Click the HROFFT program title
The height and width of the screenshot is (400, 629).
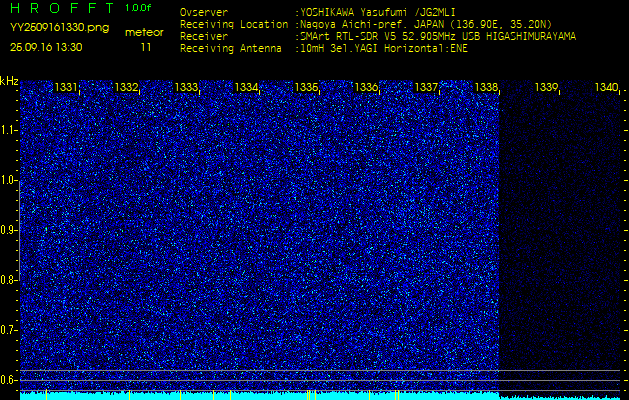pos(62,8)
